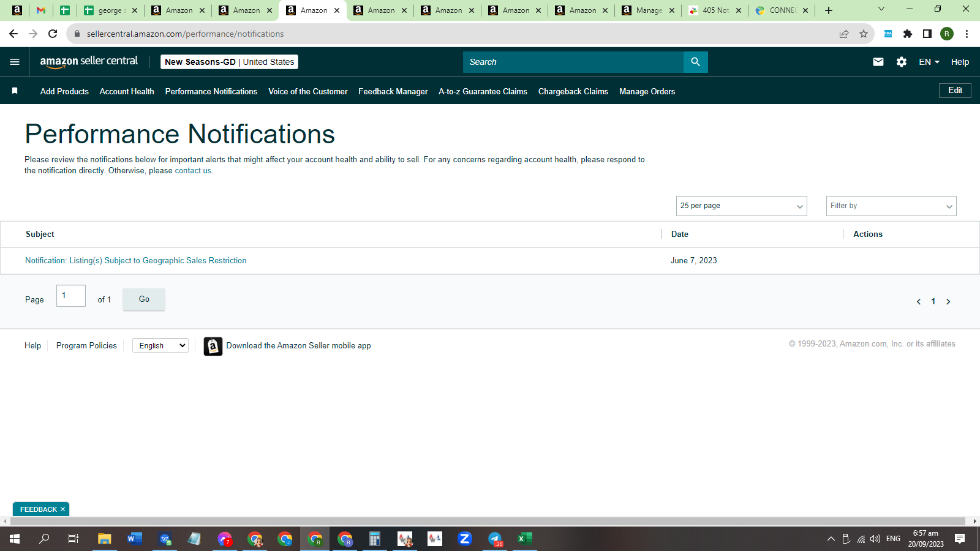Focus the Seller Central Search field
980x551 pixels.
(x=573, y=62)
